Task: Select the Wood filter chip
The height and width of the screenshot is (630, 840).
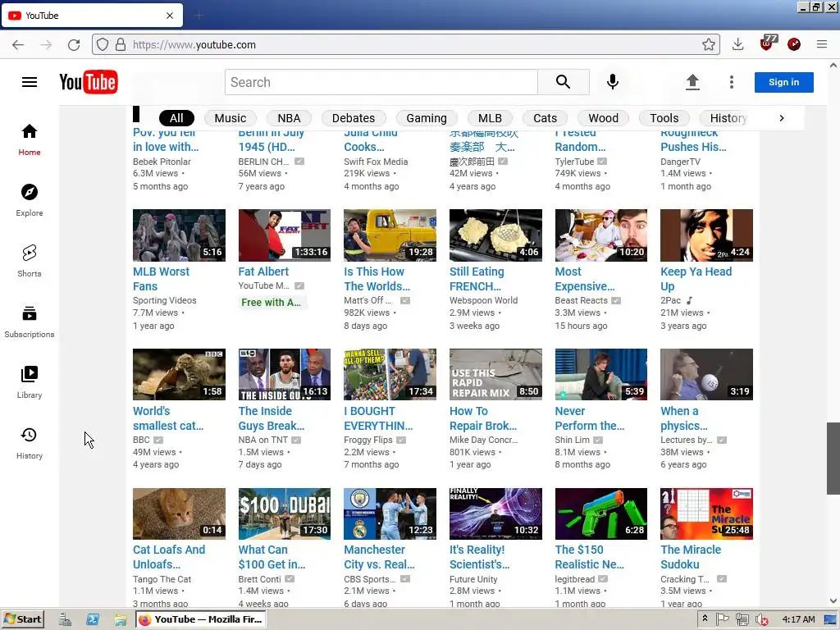Action: (x=603, y=118)
